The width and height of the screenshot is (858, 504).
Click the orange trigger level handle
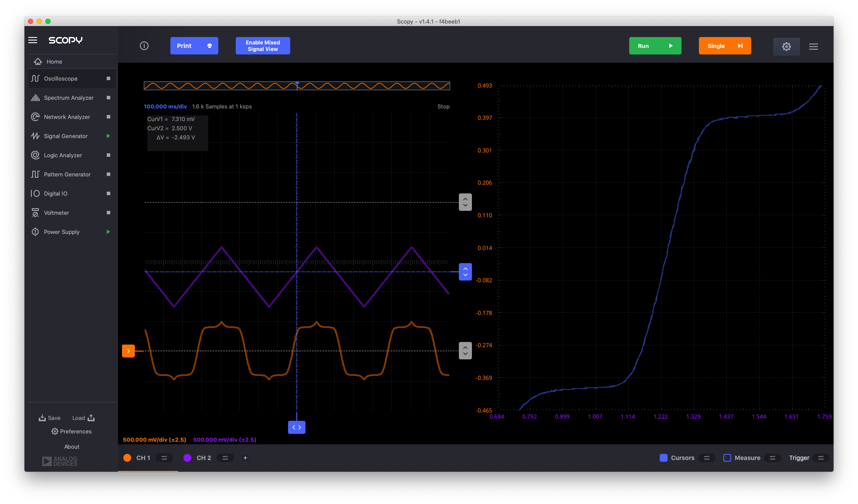click(129, 351)
